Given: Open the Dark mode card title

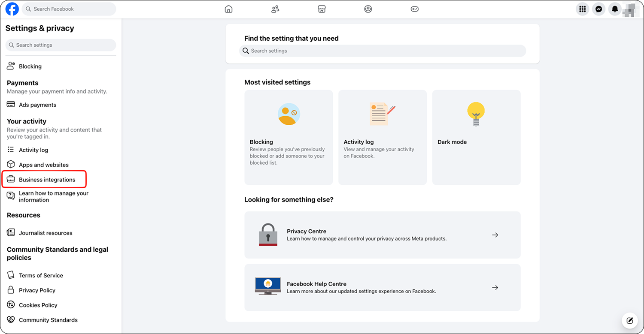Looking at the screenshot, I should [452, 142].
